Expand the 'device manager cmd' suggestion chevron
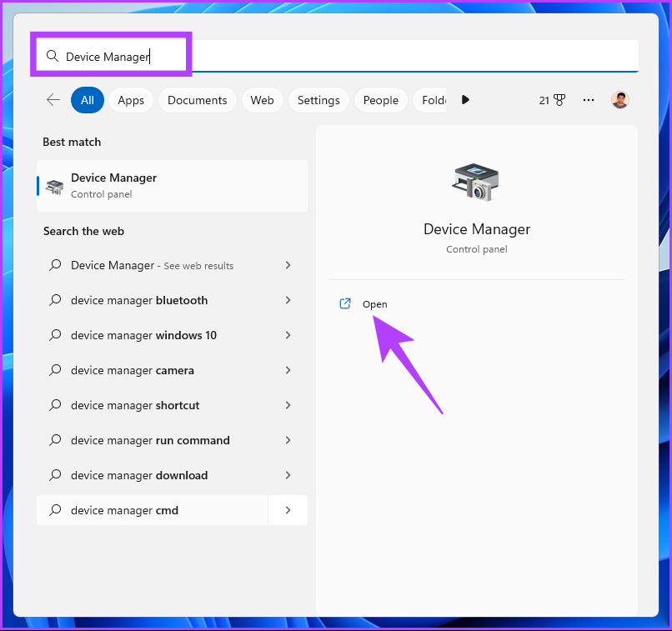 click(288, 509)
